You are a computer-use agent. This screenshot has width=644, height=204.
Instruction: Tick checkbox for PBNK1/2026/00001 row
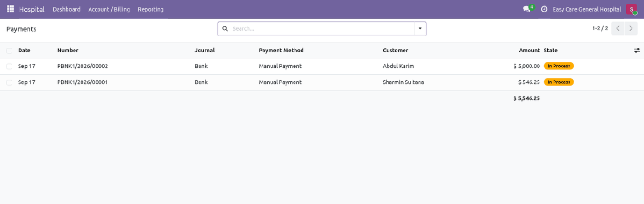pos(9,82)
